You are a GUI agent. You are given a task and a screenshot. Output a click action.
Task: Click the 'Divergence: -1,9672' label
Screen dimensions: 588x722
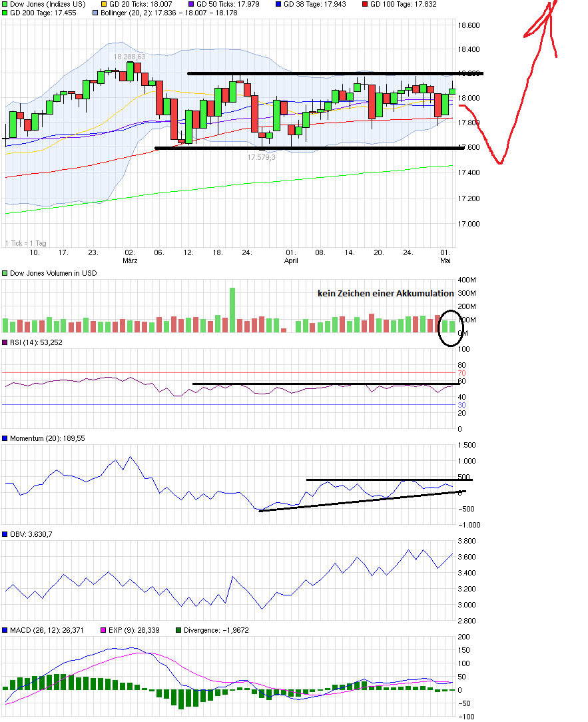pyautogui.click(x=216, y=630)
